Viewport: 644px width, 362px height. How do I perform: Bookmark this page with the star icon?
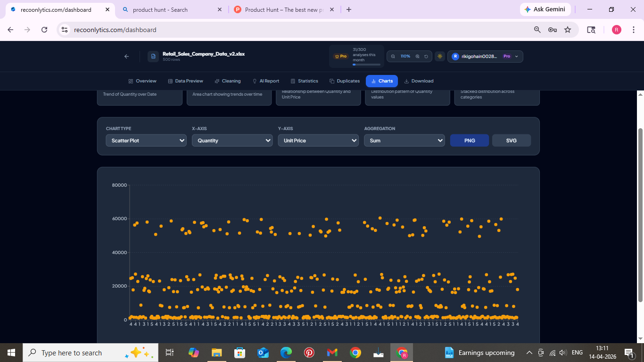[568, 30]
